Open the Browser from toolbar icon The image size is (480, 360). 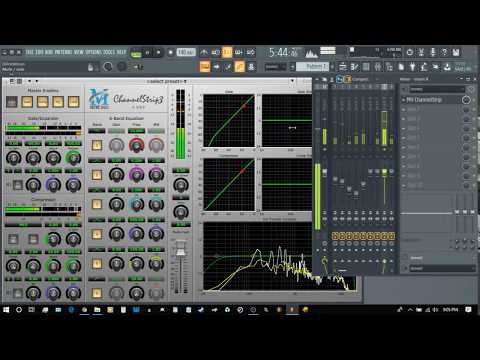click(389, 67)
